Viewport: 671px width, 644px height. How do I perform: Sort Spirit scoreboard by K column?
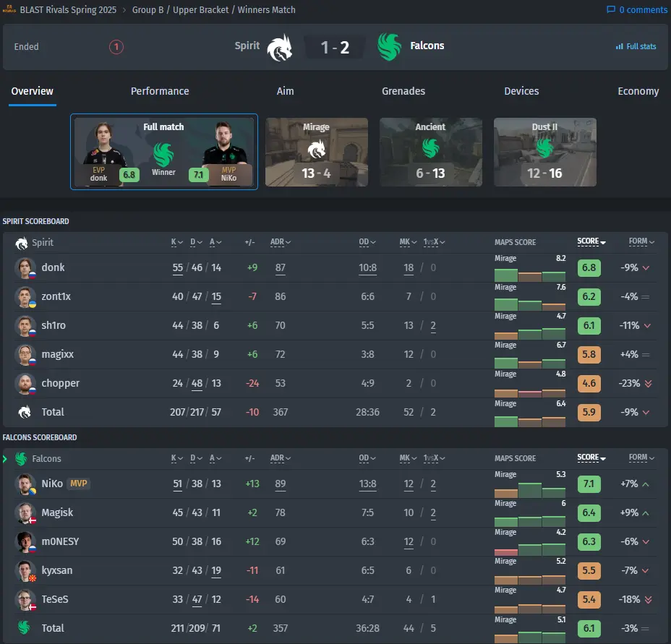pyautogui.click(x=176, y=242)
